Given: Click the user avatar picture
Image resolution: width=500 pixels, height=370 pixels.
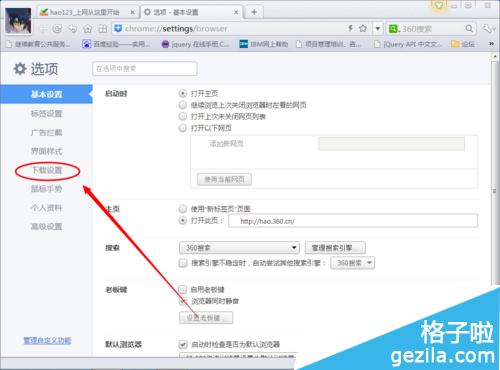Looking at the screenshot, I should click(18, 21).
